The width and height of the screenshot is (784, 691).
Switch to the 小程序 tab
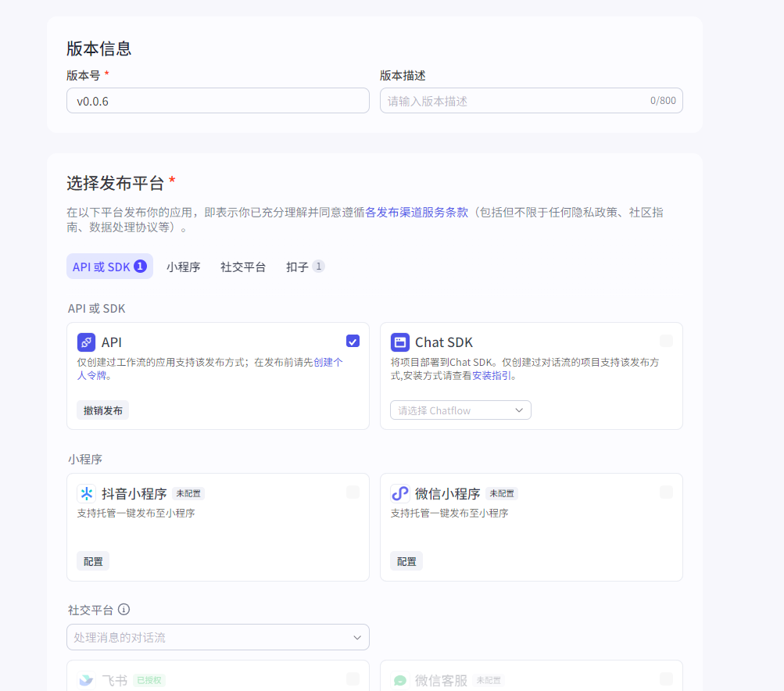(x=184, y=267)
